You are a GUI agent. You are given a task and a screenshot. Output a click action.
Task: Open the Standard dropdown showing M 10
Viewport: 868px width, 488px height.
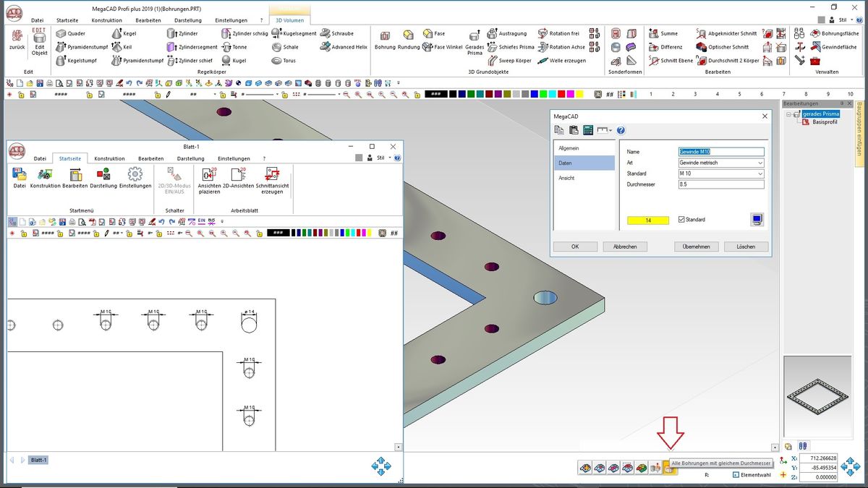720,174
